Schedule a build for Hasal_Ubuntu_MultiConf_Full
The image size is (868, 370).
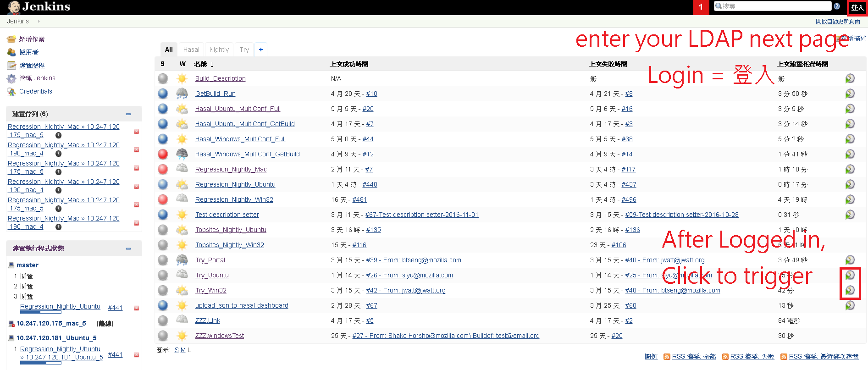pyautogui.click(x=850, y=109)
